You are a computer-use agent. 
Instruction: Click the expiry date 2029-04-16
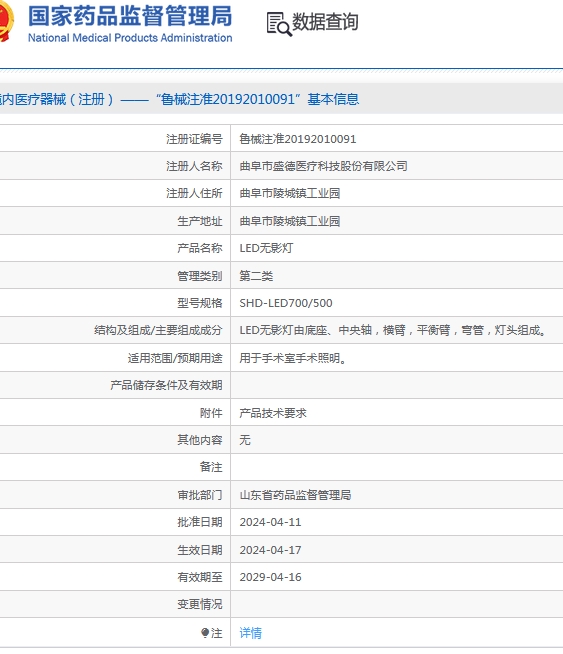coord(270,577)
